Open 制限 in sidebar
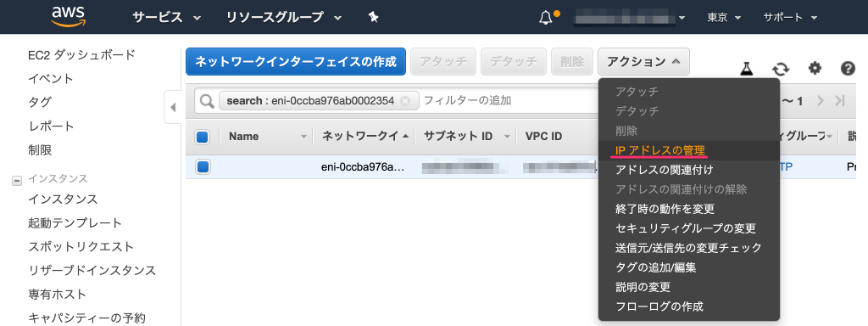868x326 pixels. (x=40, y=150)
